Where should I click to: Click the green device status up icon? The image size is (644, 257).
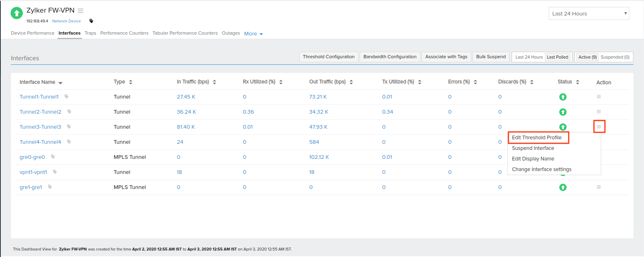coord(17,13)
